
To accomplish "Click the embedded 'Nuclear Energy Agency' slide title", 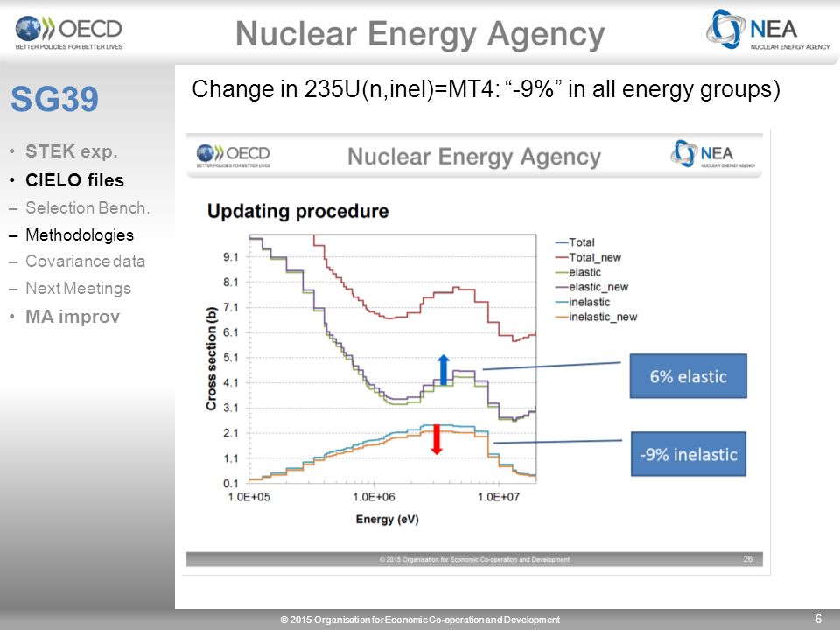I will tap(474, 157).
